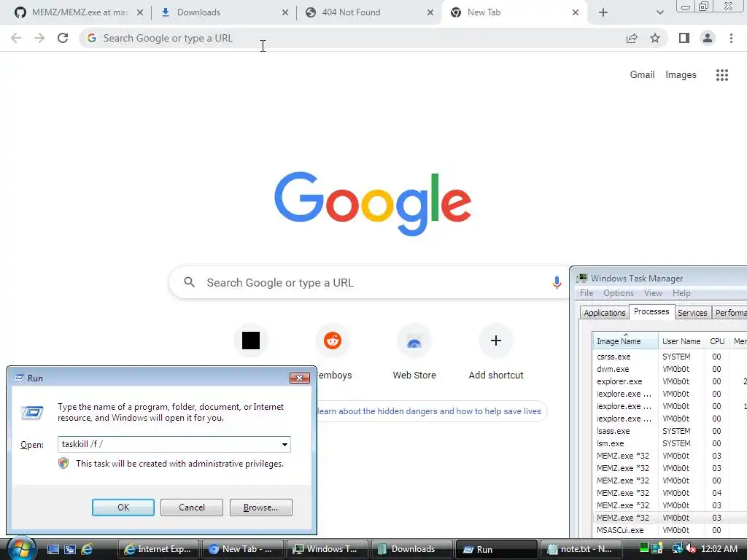Open a new Chrome tab with plus
Image resolution: width=747 pixels, height=560 pixels.
pos(603,13)
